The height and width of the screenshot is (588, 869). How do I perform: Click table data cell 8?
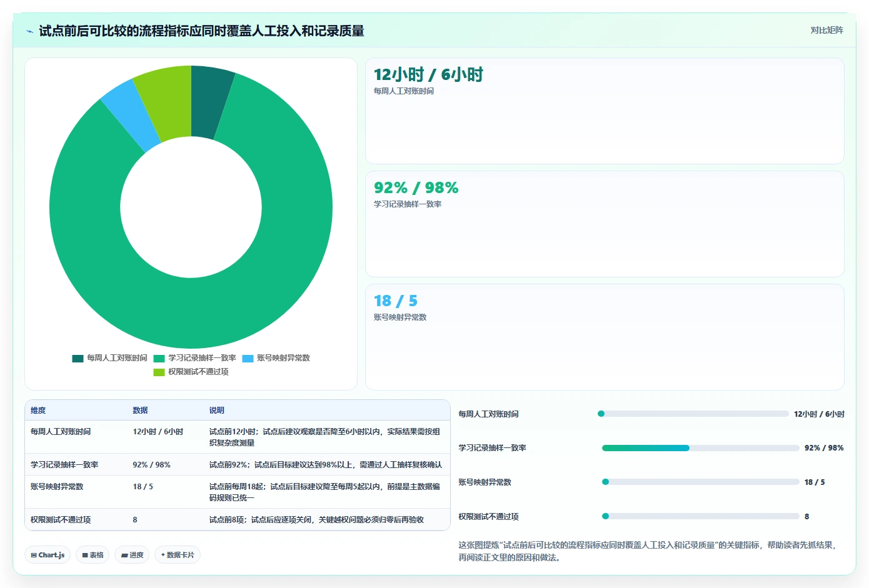pos(135,520)
